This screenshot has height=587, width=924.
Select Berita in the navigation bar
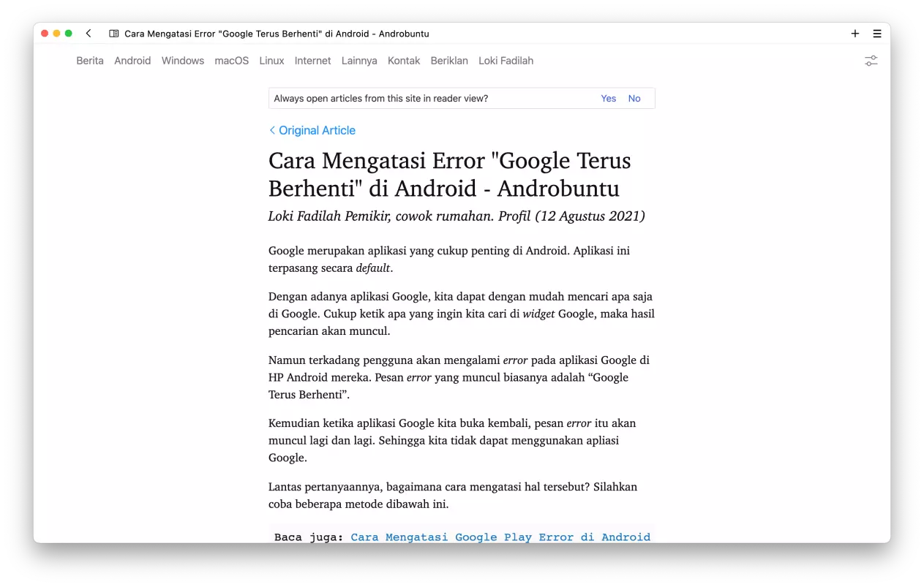coord(89,61)
